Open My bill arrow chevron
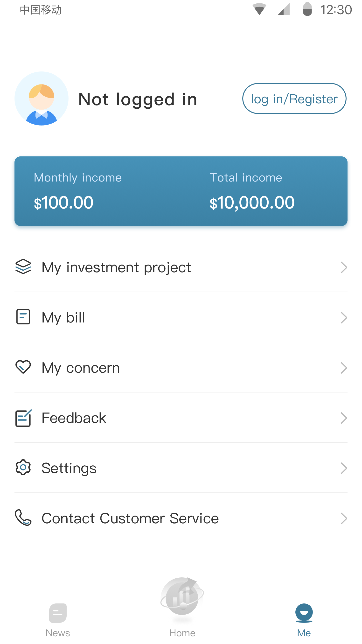Screen dimensions: 362x644 click(344, 318)
